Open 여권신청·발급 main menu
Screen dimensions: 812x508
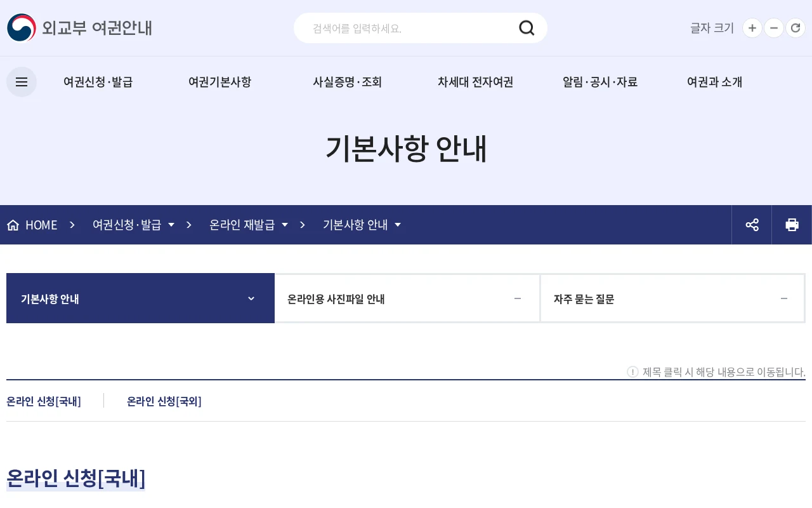click(x=98, y=82)
